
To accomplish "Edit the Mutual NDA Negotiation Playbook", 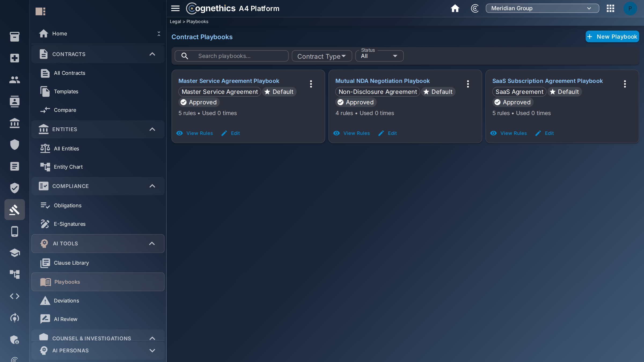I will point(387,133).
